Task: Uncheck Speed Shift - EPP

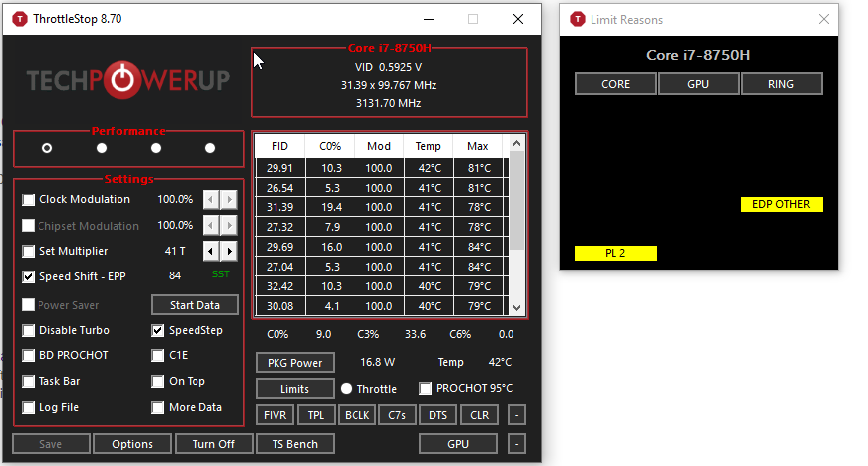Action: click(x=29, y=276)
